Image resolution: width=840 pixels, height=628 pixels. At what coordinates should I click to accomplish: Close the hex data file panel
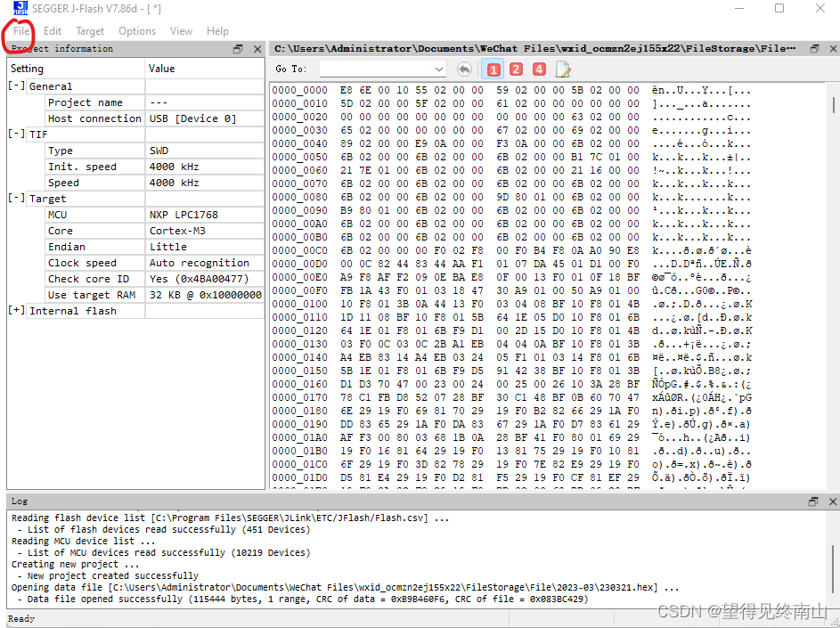(833, 49)
